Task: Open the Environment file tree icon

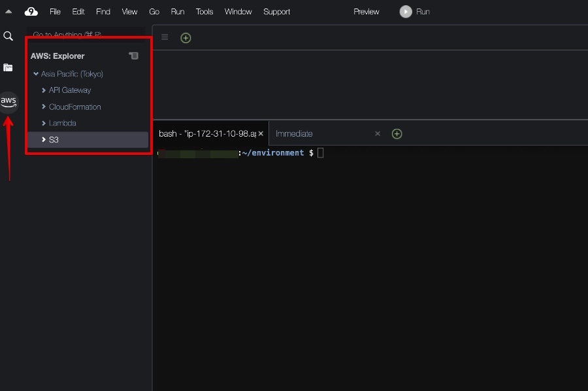Action: (8, 67)
